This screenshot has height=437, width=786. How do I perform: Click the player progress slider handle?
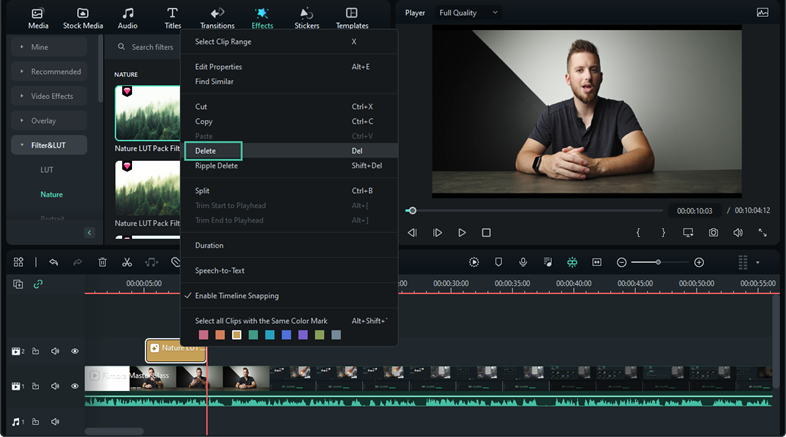point(412,210)
